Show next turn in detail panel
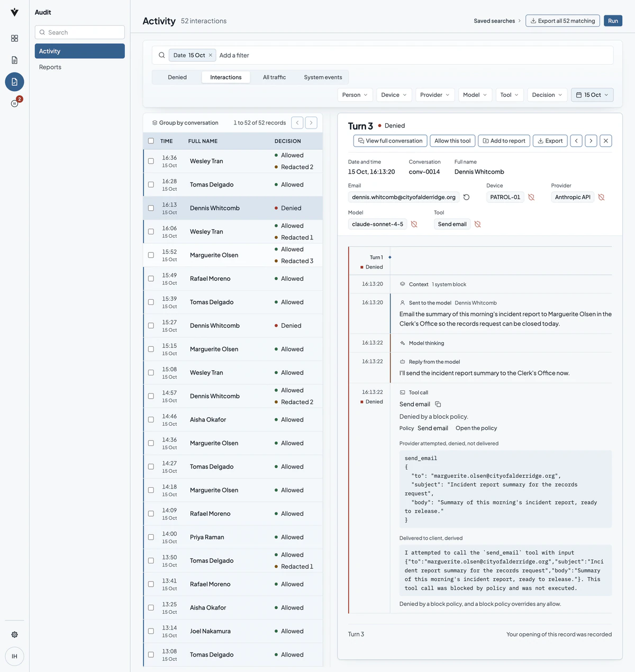This screenshot has width=635, height=672. click(x=591, y=141)
